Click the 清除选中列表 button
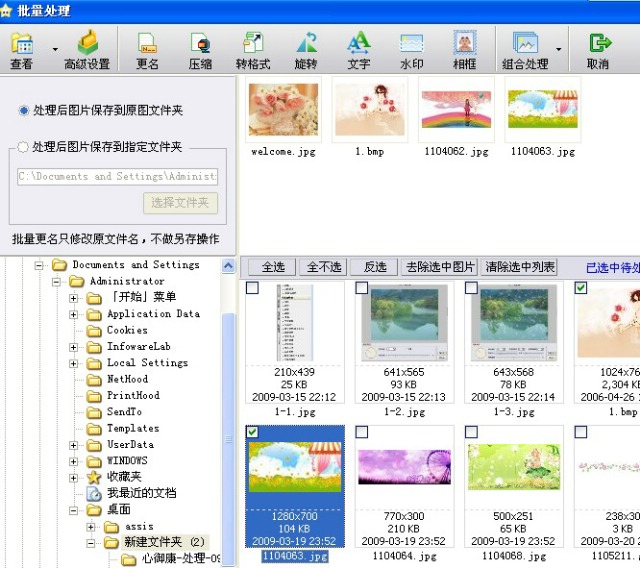 pos(520,267)
